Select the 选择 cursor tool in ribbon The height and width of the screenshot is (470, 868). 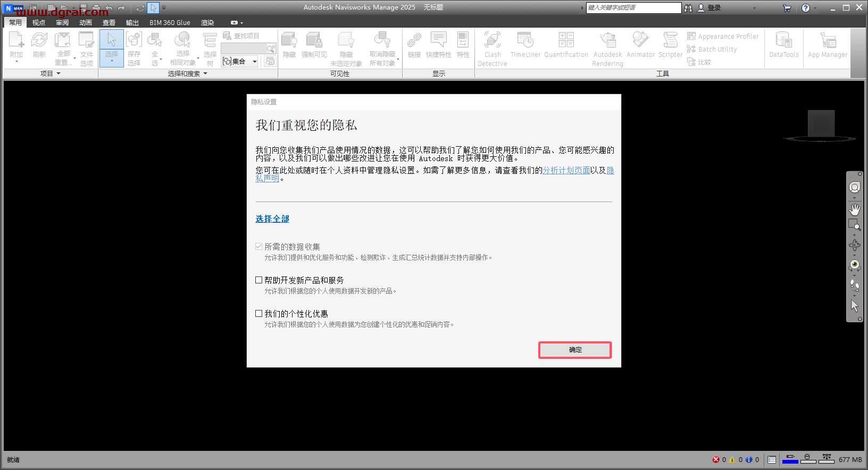[112, 40]
